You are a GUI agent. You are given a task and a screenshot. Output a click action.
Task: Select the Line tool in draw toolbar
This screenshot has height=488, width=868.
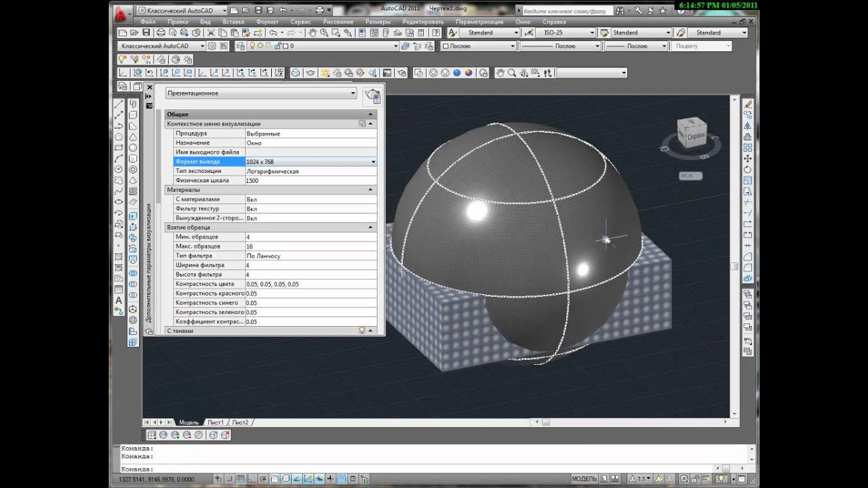(x=119, y=104)
